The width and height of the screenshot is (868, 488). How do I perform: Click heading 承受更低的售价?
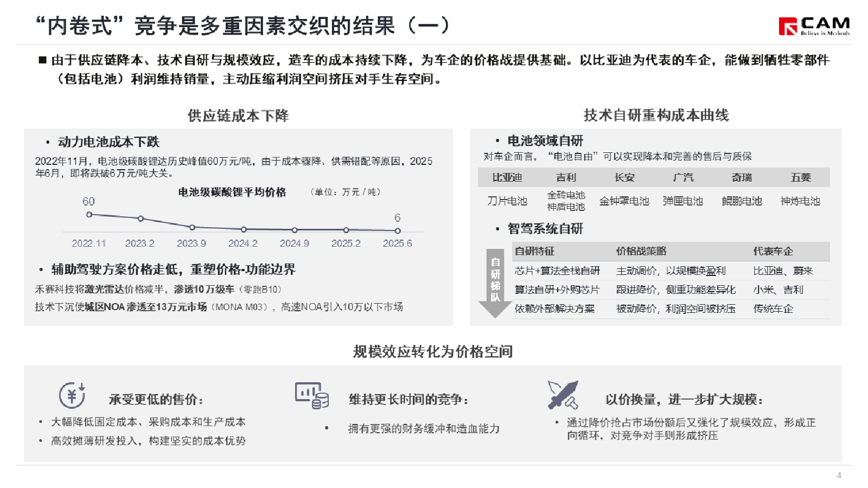click(156, 400)
